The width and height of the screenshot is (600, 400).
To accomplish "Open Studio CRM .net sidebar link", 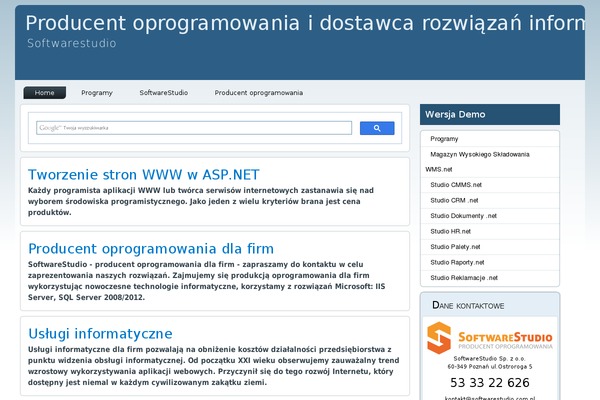I will 454,200.
